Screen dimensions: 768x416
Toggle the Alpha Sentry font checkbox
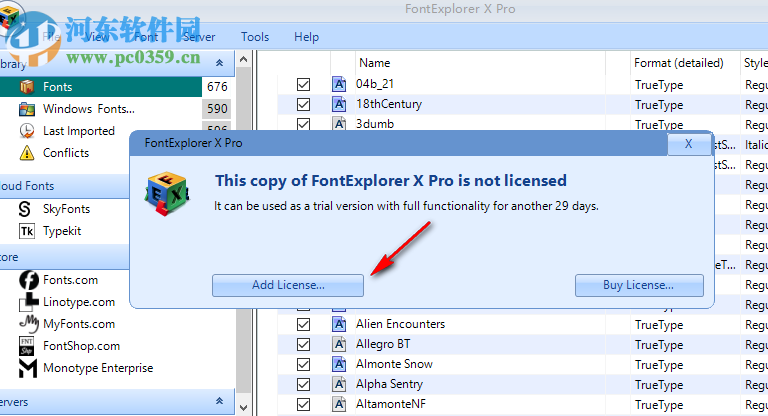click(303, 385)
